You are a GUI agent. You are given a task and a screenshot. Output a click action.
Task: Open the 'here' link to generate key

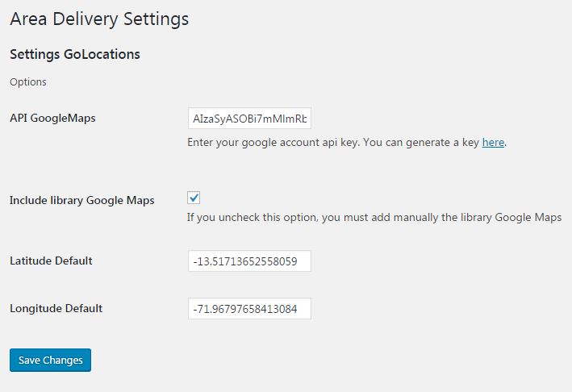493,142
